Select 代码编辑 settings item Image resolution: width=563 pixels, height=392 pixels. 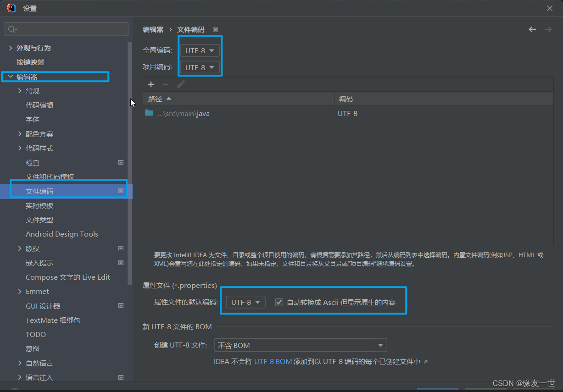tap(39, 105)
